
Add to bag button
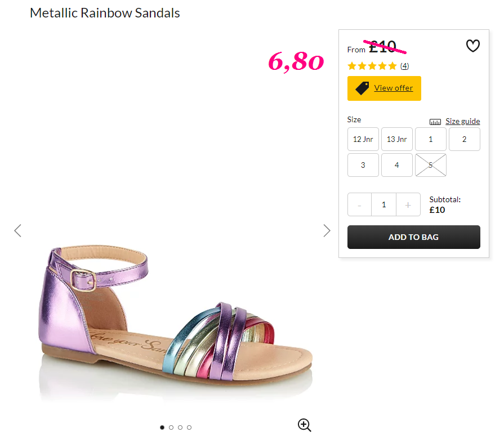tap(414, 237)
